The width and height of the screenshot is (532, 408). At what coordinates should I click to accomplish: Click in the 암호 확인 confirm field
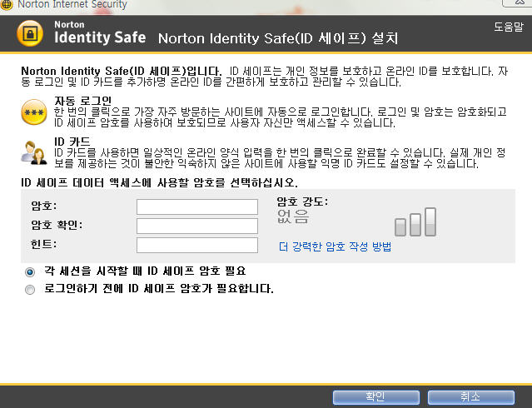(x=197, y=226)
